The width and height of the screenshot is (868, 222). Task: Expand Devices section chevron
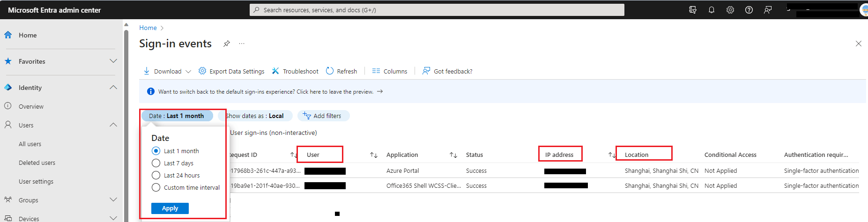[x=113, y=218]
